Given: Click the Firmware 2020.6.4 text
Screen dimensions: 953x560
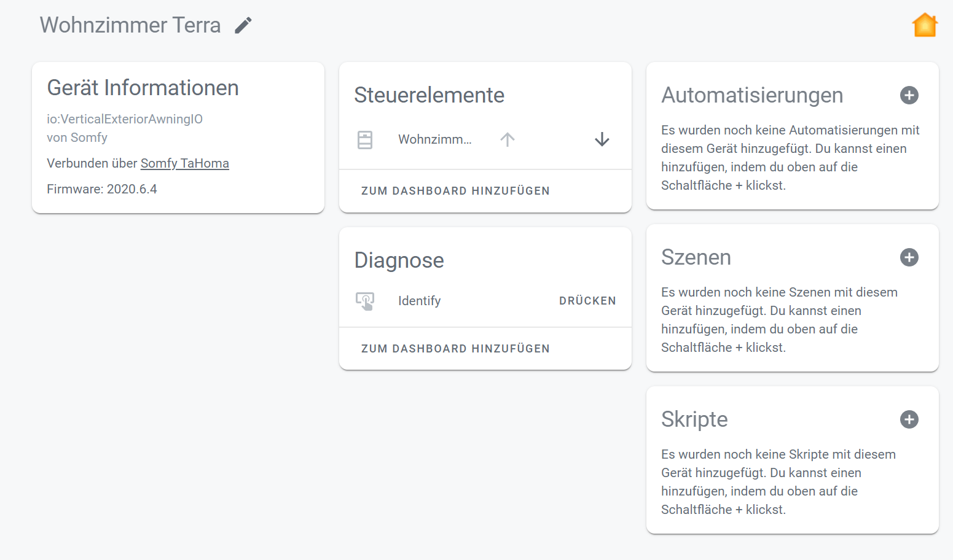Looking at the screenshot, I should click(102, 189).
